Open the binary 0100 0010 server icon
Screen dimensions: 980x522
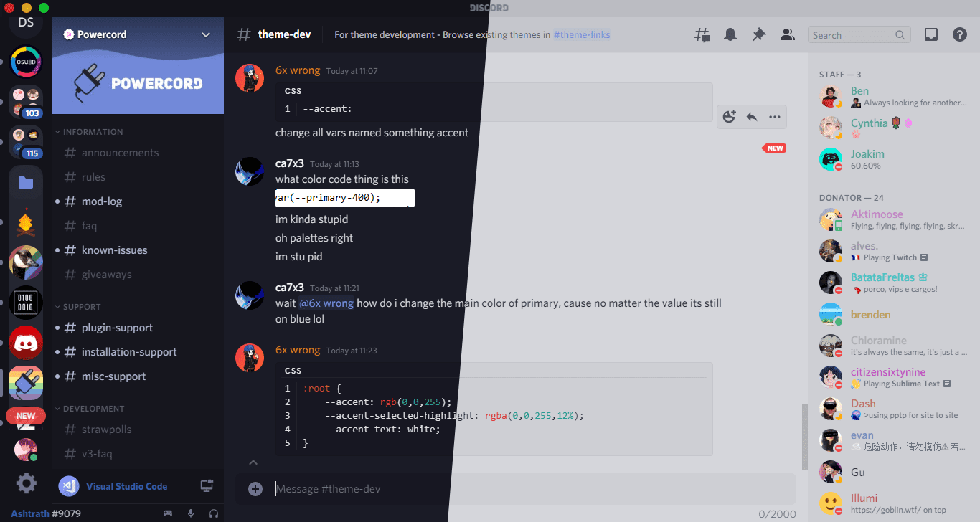point(26,303)
